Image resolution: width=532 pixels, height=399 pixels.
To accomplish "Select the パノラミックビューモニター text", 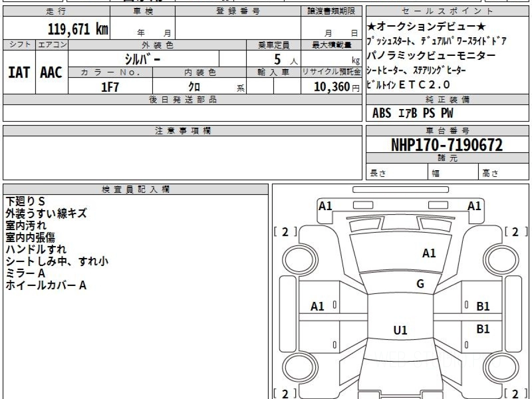I will click(x=432, y=56).
